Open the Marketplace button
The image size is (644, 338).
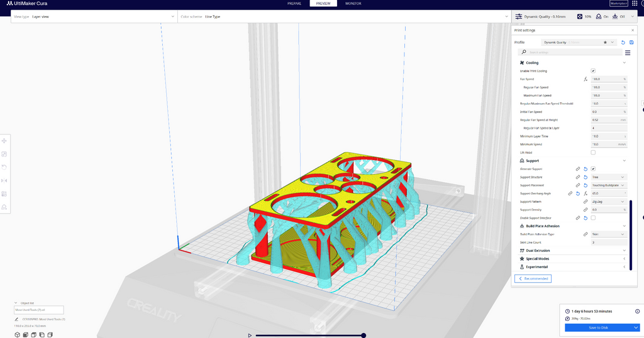[619, 3]
